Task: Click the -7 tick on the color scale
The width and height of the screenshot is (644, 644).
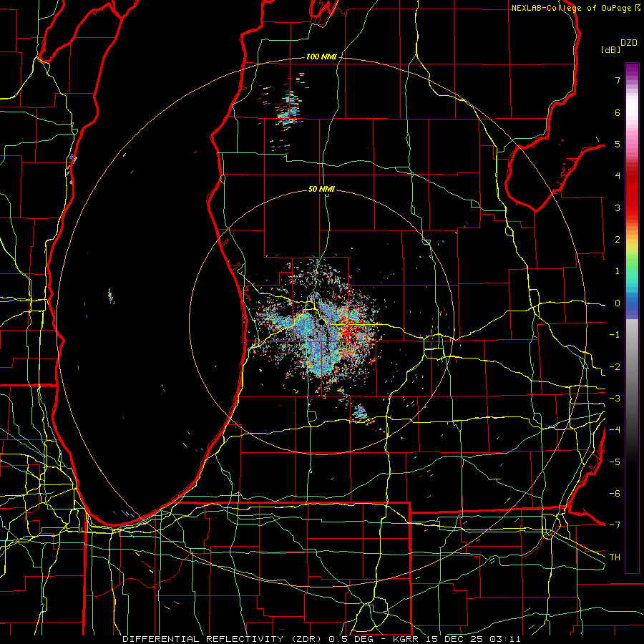Action: 615,525
